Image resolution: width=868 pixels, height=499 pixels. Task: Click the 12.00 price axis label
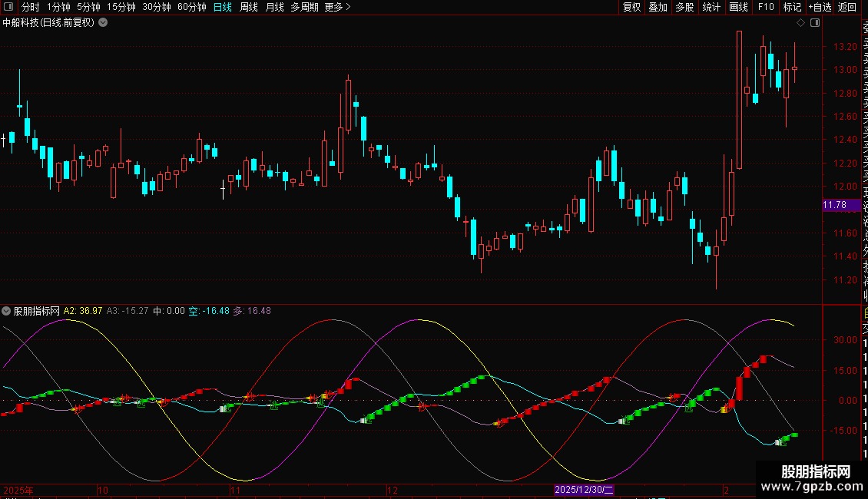click(845, 187)
